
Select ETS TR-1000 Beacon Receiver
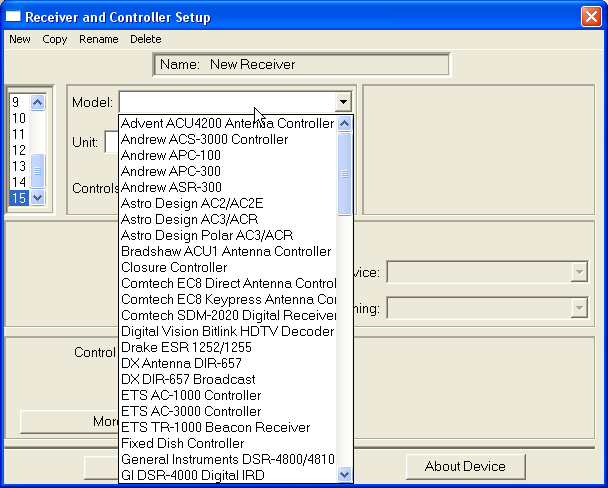tap(215, 428)
